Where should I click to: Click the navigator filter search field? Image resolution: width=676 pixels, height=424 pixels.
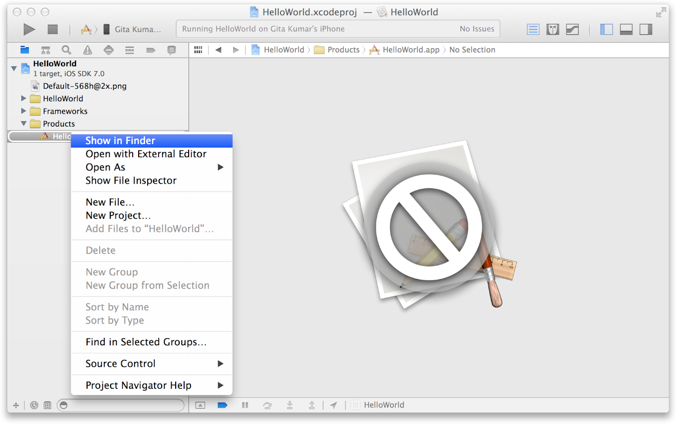121,405
